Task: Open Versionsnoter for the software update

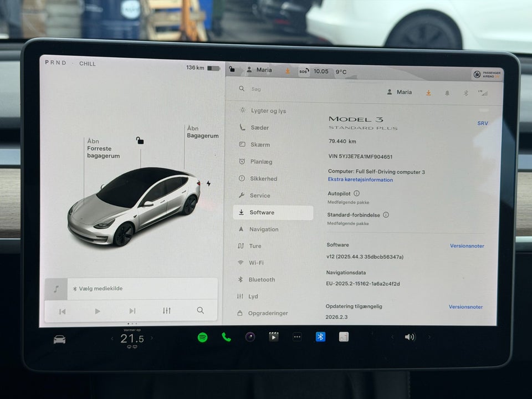Action: point(465,306)
